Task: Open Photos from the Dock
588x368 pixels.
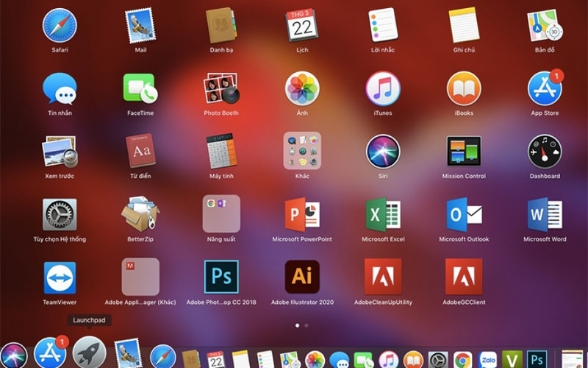Action: click(x=315, y=359)
